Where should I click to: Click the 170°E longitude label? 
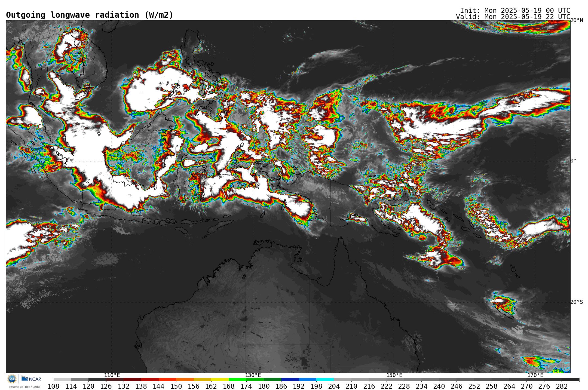click(x=535, y=375)
